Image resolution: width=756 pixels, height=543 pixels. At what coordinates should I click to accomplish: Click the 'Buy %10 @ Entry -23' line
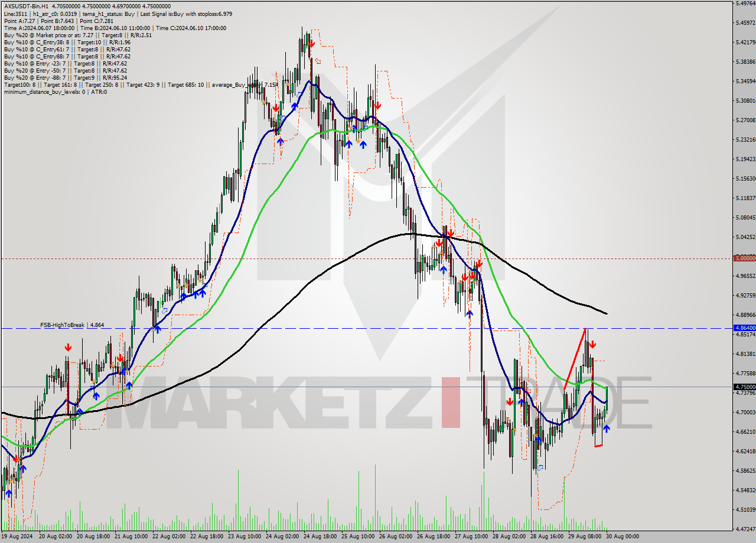pyautogui.click(x=66, y=63)
